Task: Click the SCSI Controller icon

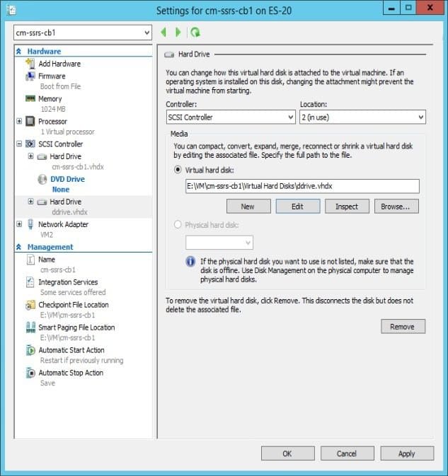Action: 30,144
